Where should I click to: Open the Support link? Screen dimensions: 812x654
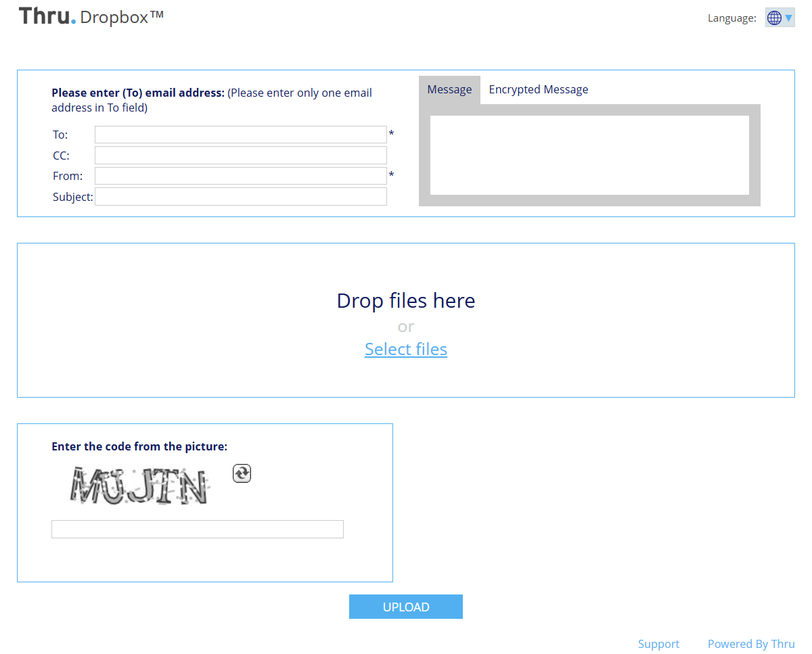(658, 644)
